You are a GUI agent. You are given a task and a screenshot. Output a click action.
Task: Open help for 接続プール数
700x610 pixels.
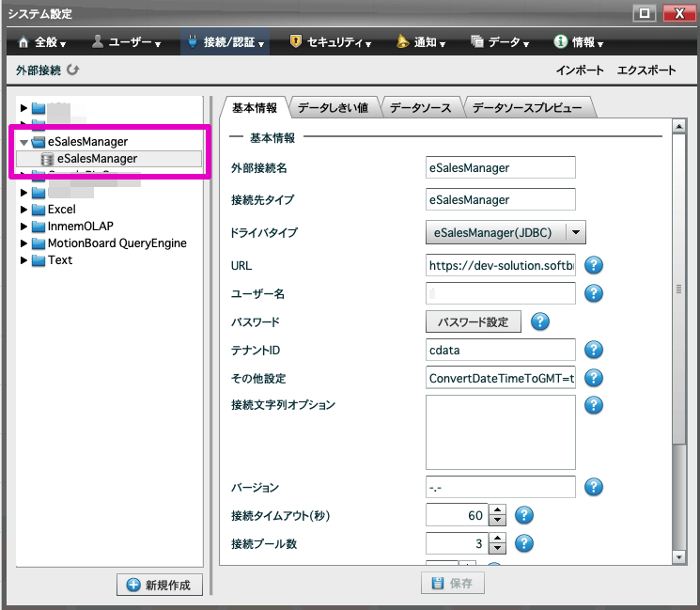pos(524,543)
